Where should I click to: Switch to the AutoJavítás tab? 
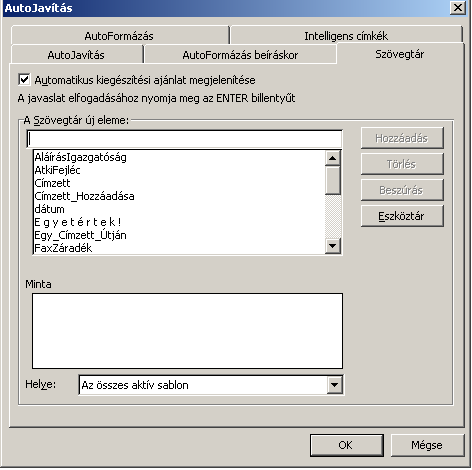click(76, 55)
